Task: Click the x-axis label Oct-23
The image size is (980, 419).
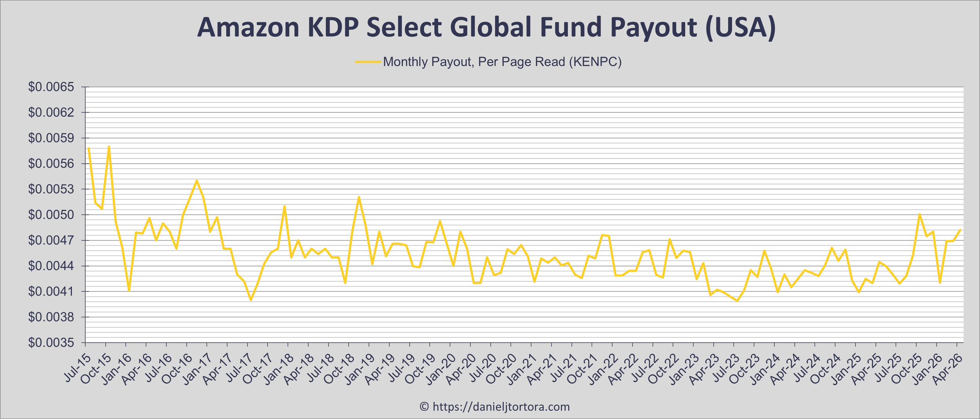Action: [745, 369]
